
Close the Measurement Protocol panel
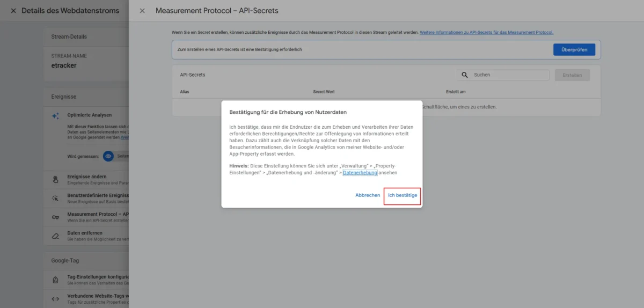[142, 11]
